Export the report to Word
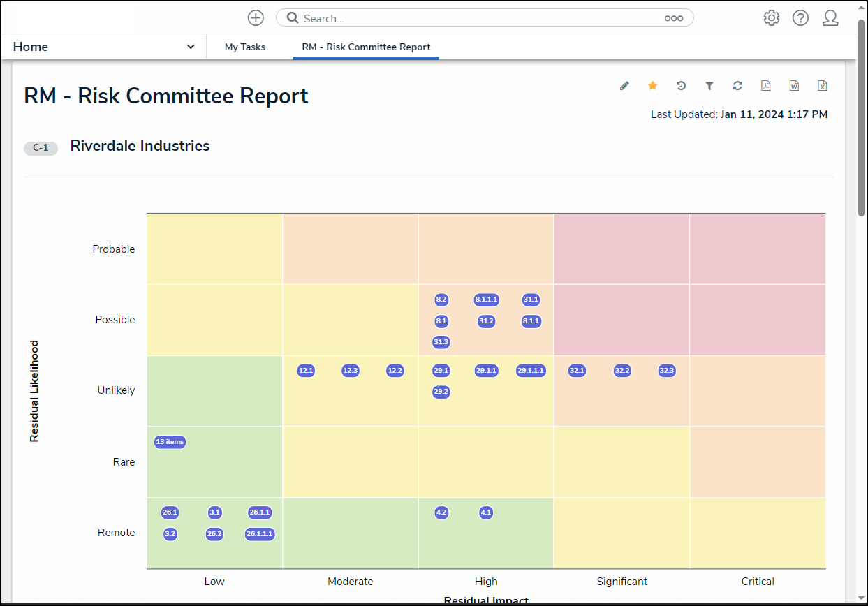Viewport: 868px width, 606px height. pos(794,86)
